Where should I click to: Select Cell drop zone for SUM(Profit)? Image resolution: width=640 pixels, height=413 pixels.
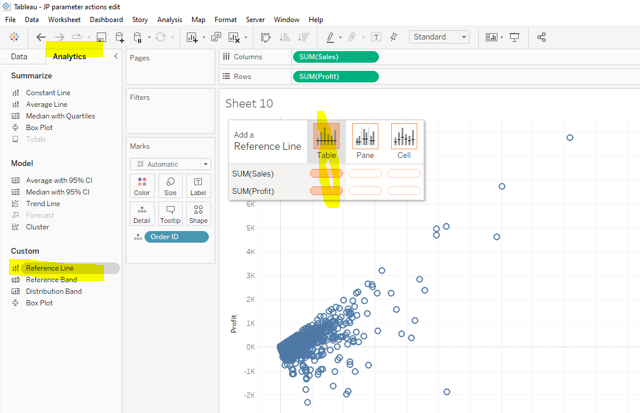pyautogui.click(x=403, y=191)
